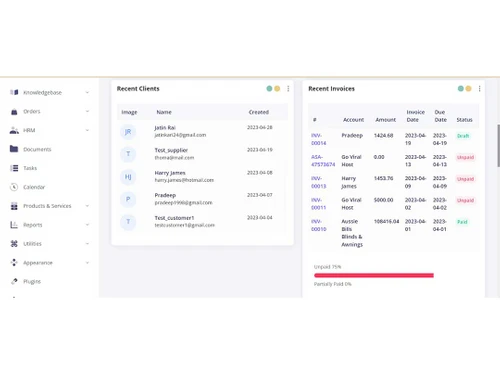The image size is (500, 375).
Task: Click amount 1424.68
Action: click(383, 136)
